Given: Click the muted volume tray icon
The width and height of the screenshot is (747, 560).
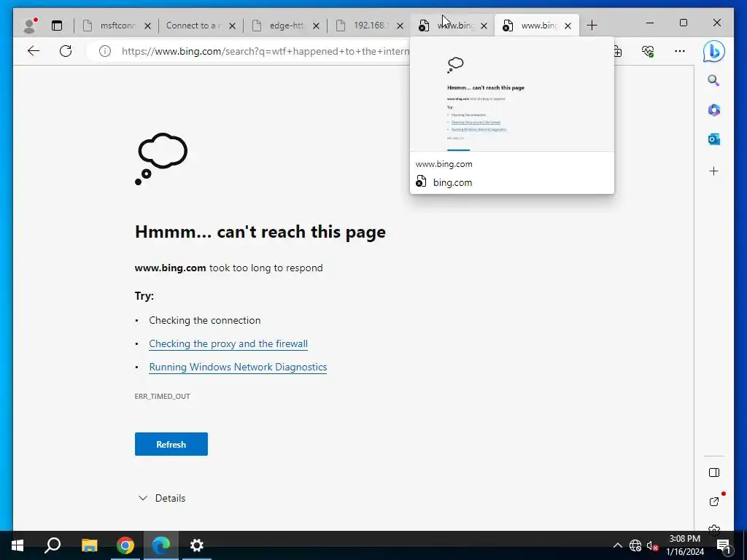Looking at the screenshot, I should (652, 545).
